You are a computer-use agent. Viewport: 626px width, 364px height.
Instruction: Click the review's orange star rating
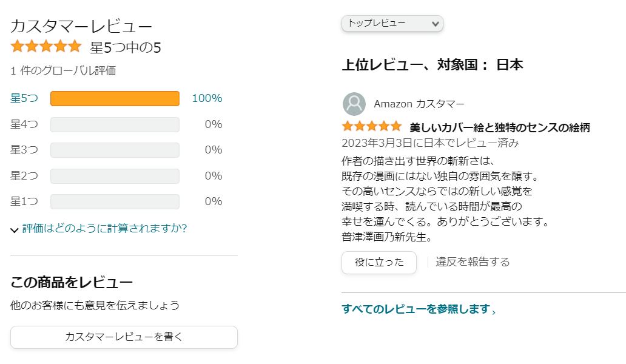point(372,127)
